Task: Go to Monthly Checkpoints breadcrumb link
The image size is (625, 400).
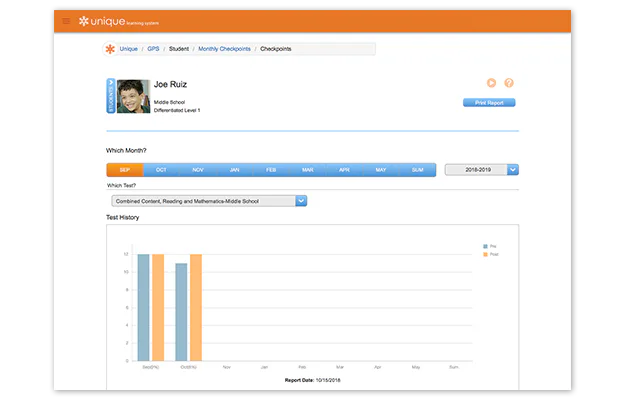Action: (224, 49)
